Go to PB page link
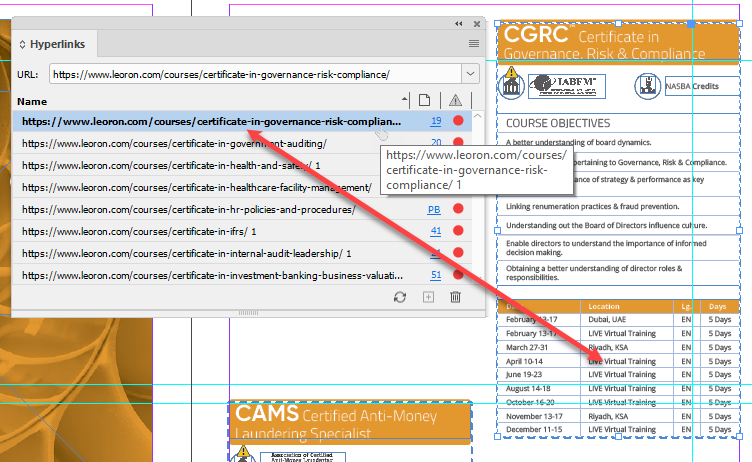Viewport: 752px width, 462px height. [434, 209]
